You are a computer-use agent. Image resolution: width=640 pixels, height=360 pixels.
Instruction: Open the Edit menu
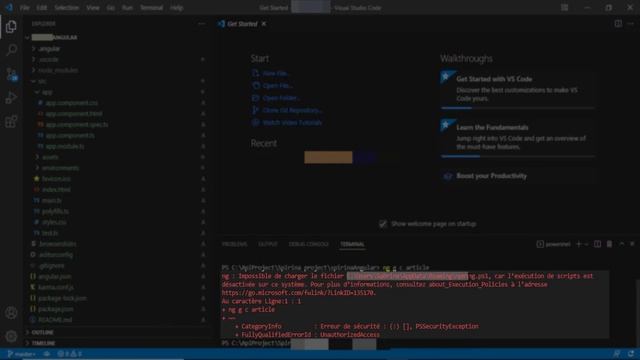[x=42, y=8]
